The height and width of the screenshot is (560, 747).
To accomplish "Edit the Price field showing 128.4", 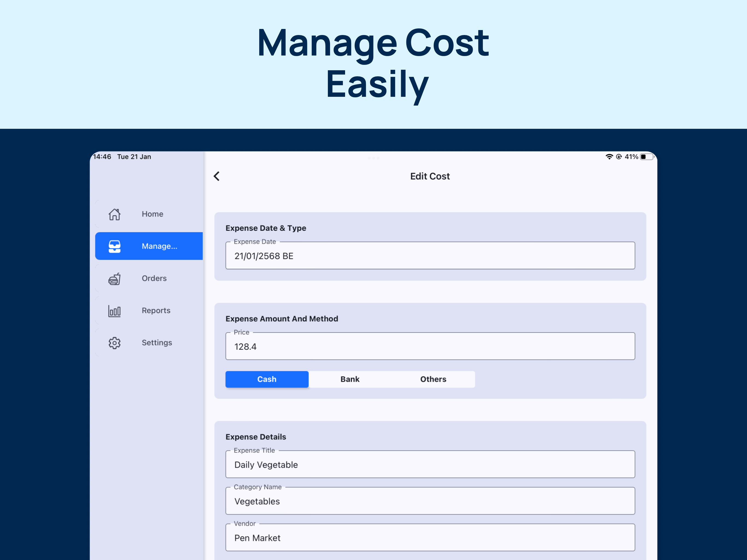I will pyautogui.click(x=430, y=346).
